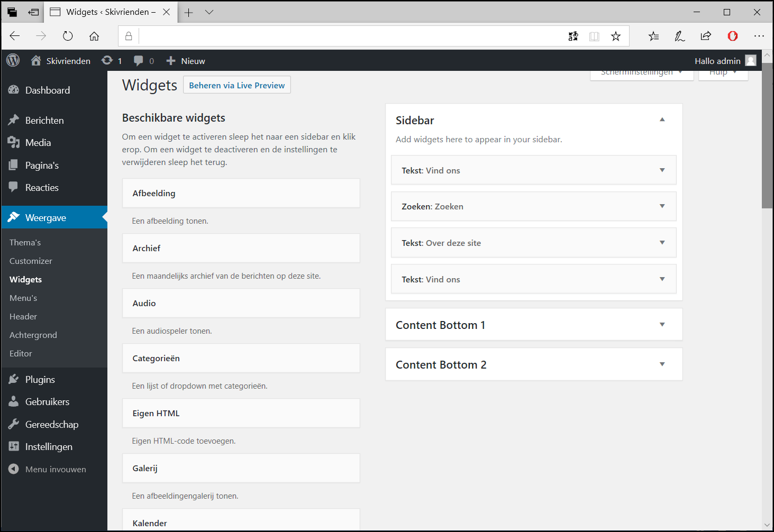The height and width of the screenshot is (532, 774).
Task: Open Editor submenu item
Action: 21,353
